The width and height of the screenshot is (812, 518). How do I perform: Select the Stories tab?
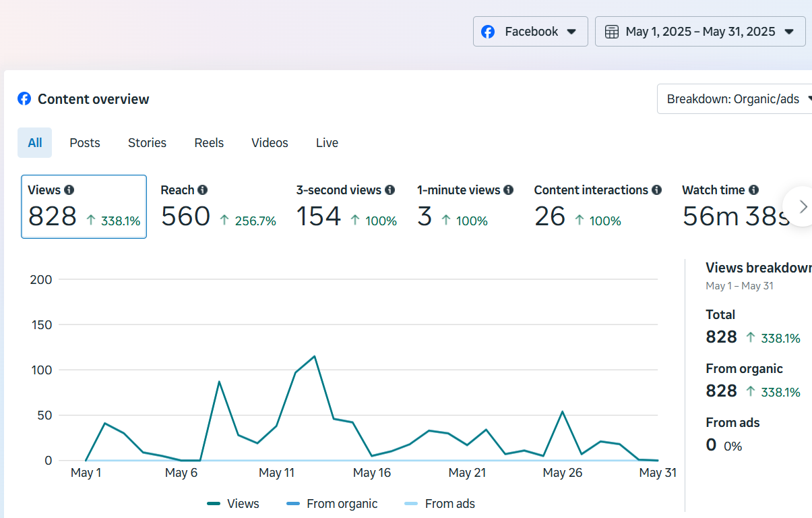[147, 143]
